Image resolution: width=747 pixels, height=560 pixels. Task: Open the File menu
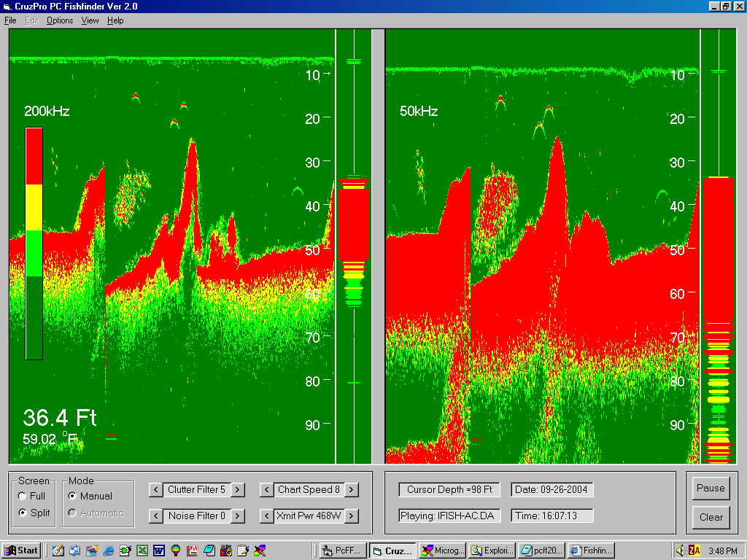10,20
